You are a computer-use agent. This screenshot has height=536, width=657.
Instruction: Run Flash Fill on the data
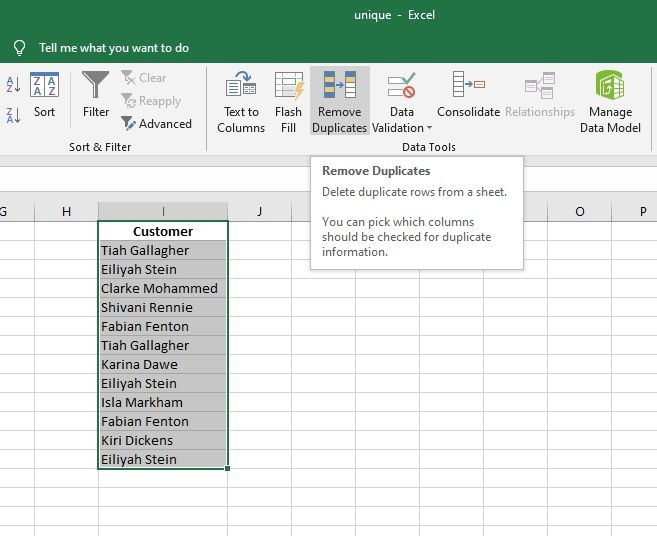click(288, 87)
